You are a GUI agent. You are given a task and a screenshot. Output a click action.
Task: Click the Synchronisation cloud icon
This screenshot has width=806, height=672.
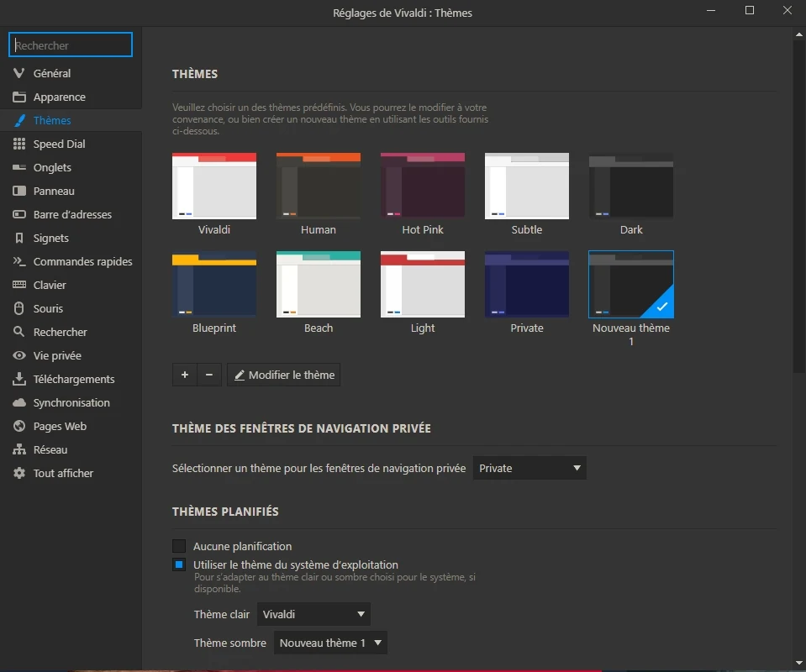(19, 402)
